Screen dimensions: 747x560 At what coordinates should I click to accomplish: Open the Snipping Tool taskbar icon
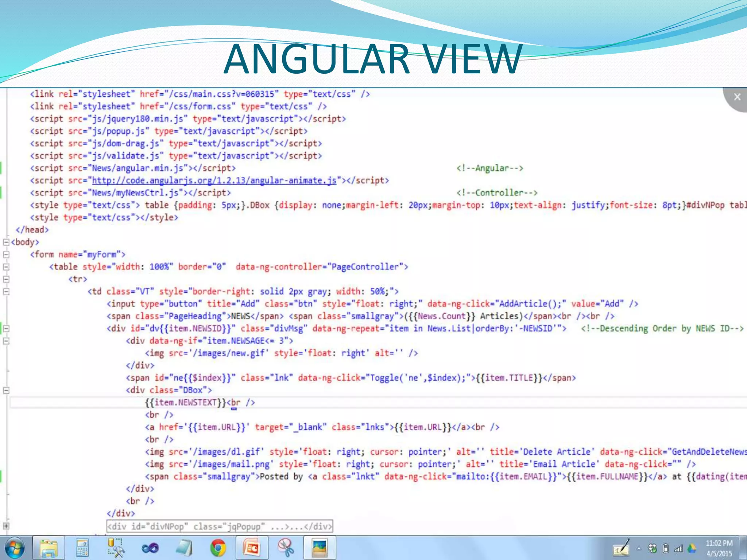[x=286, y=548]
